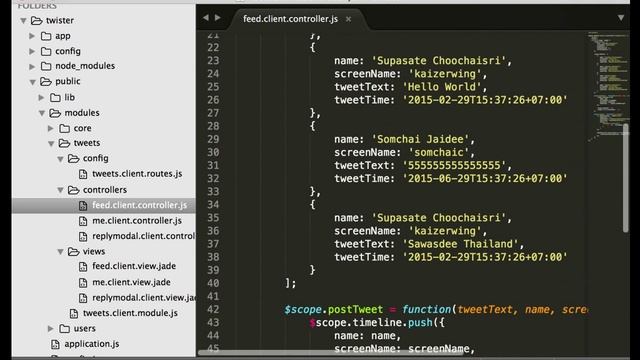Open tweets.client.routes.js file

point(137,174)
